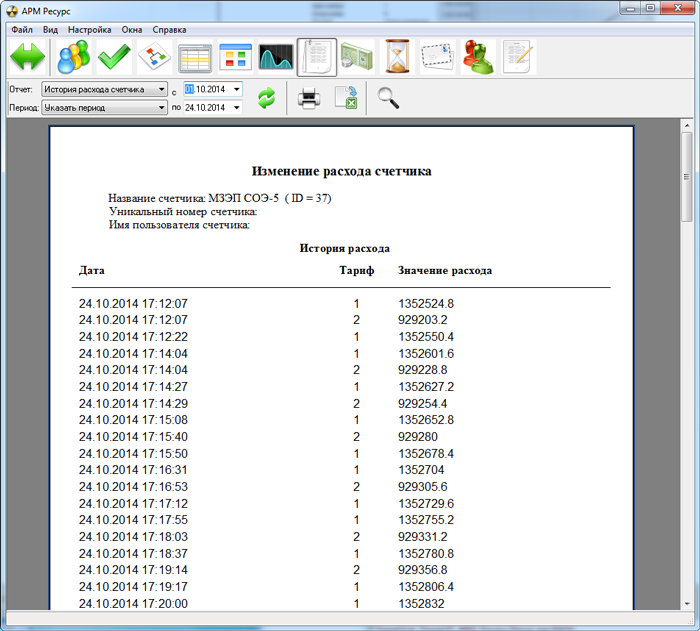Click the value 929203.2
This screenshot has width=700, height=631.
tap(422, 320)
